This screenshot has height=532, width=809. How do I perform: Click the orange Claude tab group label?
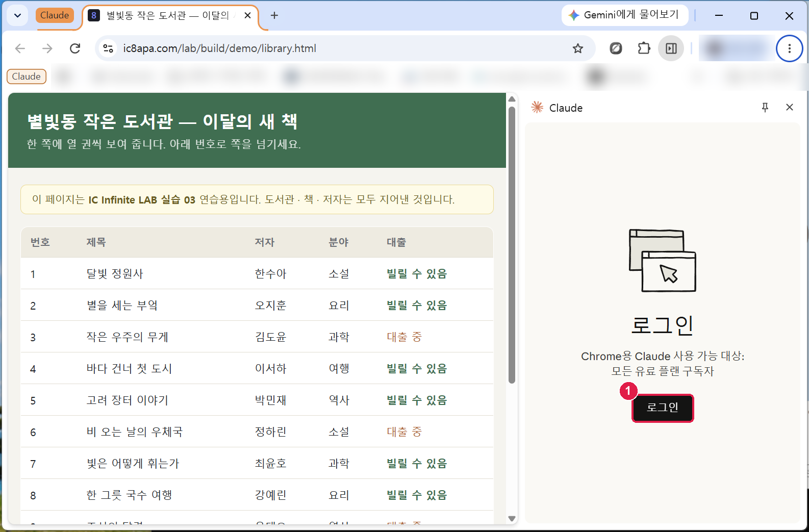click(x=55, y=15)
